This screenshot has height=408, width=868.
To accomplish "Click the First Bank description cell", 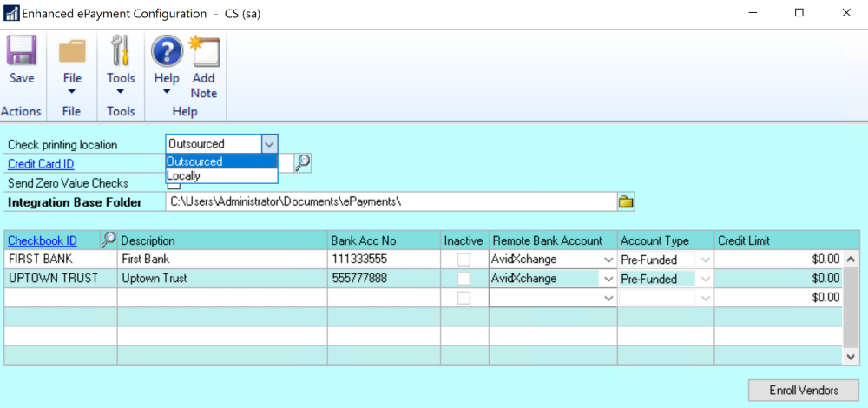I will 222,259.
